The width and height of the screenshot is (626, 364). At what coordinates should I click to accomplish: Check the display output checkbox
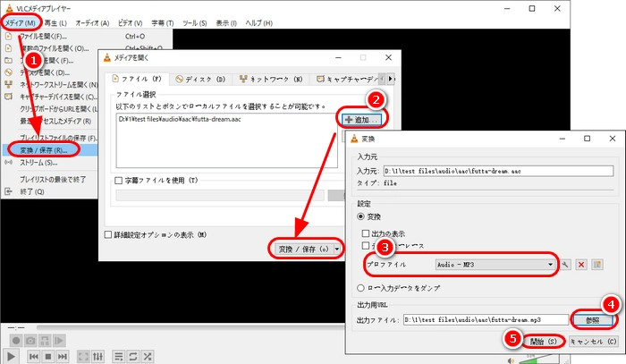click(365, 233)
